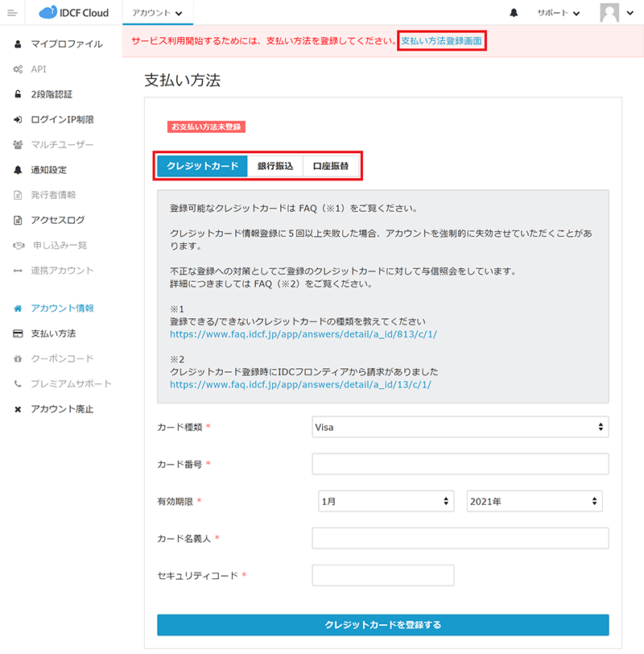Viewport: 644px width, 654px height.
Task: Open 通知設定 bell item in sidebar
Action: [x=48, y=170]
